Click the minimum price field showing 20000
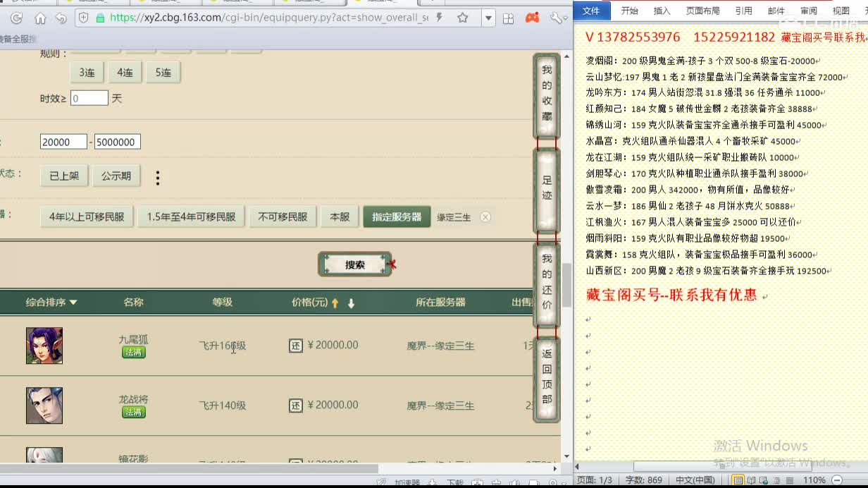The width and height of the screenshot is (868, 488). coord(63,142)
